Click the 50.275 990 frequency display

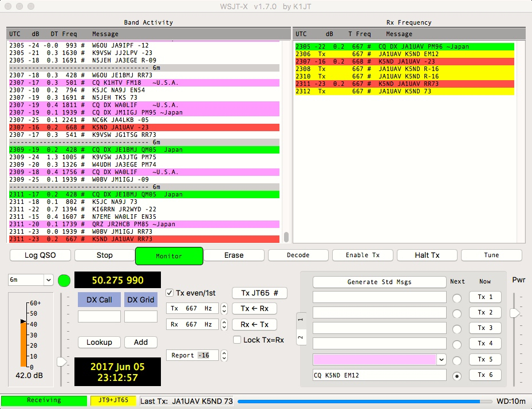click(118, 280)
